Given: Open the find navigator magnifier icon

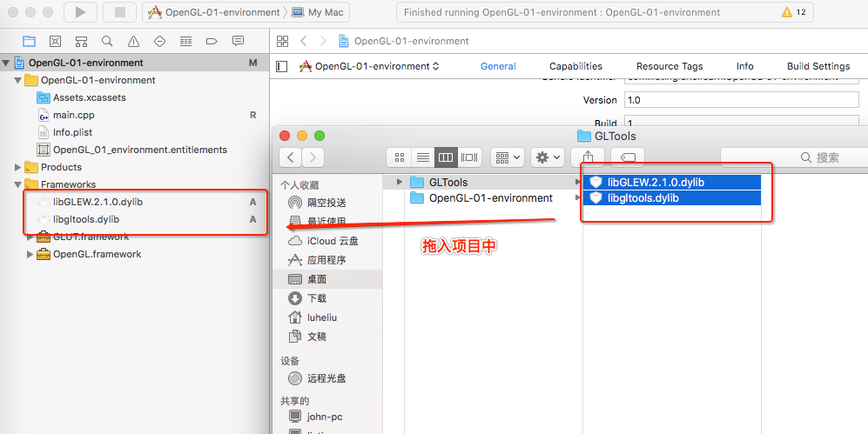Looking at the screenshot, I should pyautogui.click(x=107, y=41).
